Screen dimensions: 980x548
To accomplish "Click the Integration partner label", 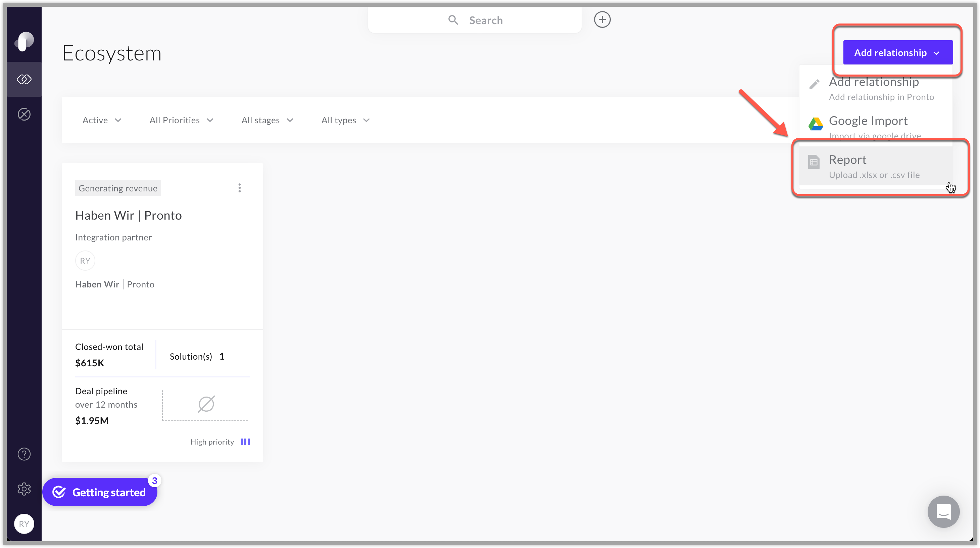I will (113, 237).
